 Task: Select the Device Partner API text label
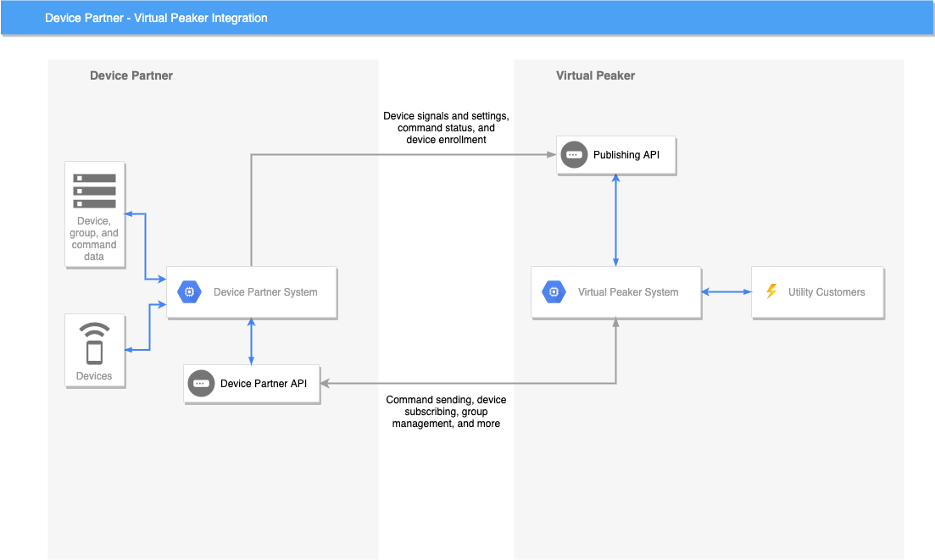click(264, 384)
